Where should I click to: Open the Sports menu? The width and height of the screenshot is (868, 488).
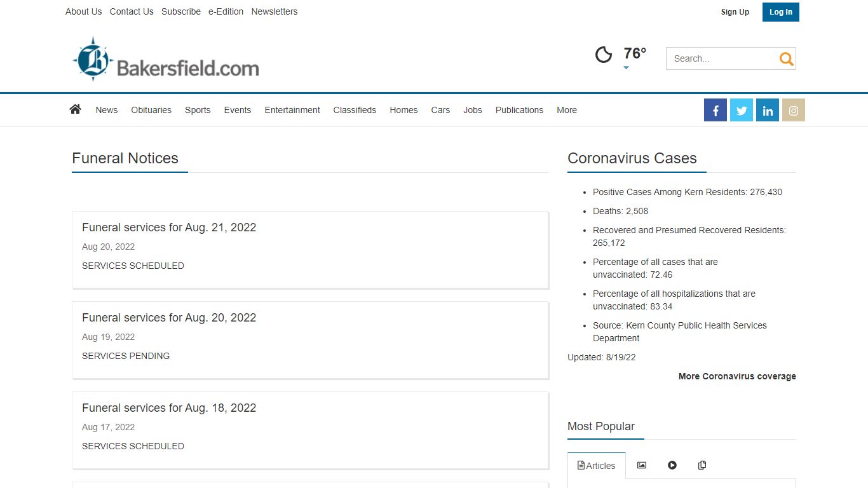pyautogui.click(x=198, y=110)
